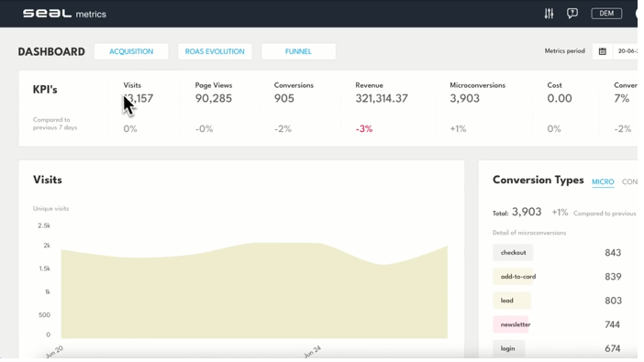Open the help chat bubble icon

tap(572, 14)
